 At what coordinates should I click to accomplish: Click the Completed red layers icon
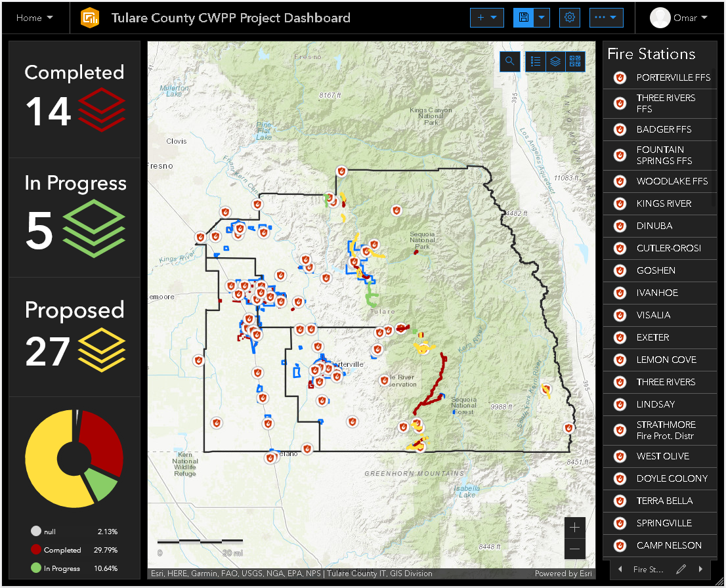[101, 110]
